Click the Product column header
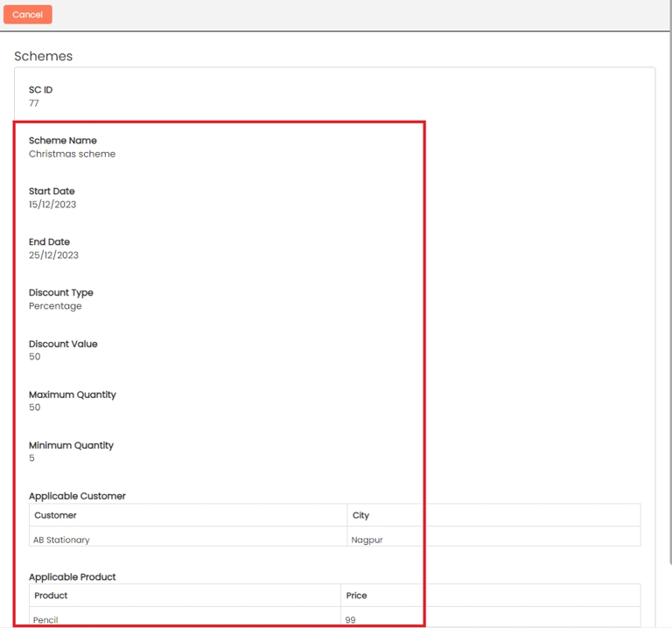672x628 pixels. click(x=51, y=596)
